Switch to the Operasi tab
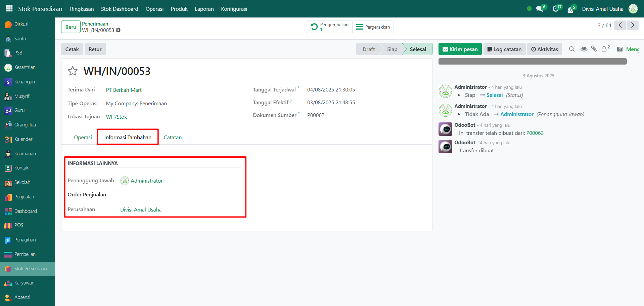 click(83, 137)
